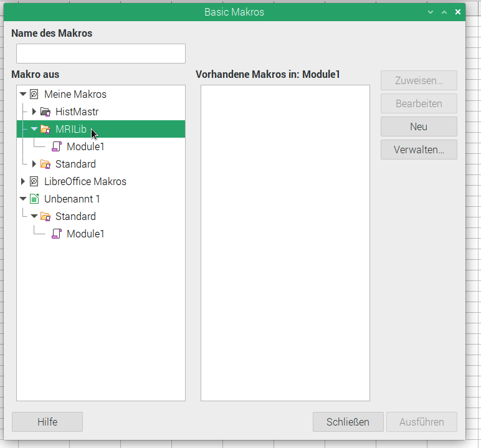Expand the HistMastr library node
Viewport: 481px width, 448px height.
pos(34,112)
